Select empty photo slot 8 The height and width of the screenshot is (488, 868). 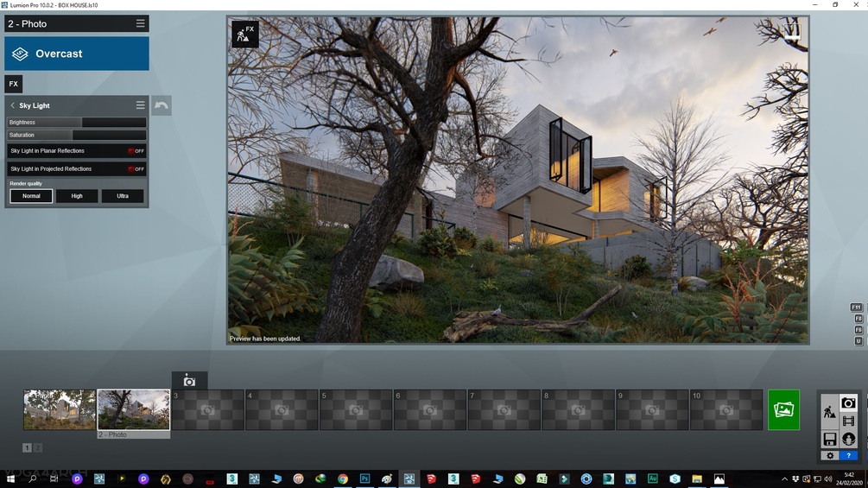(x=579, y=410)
